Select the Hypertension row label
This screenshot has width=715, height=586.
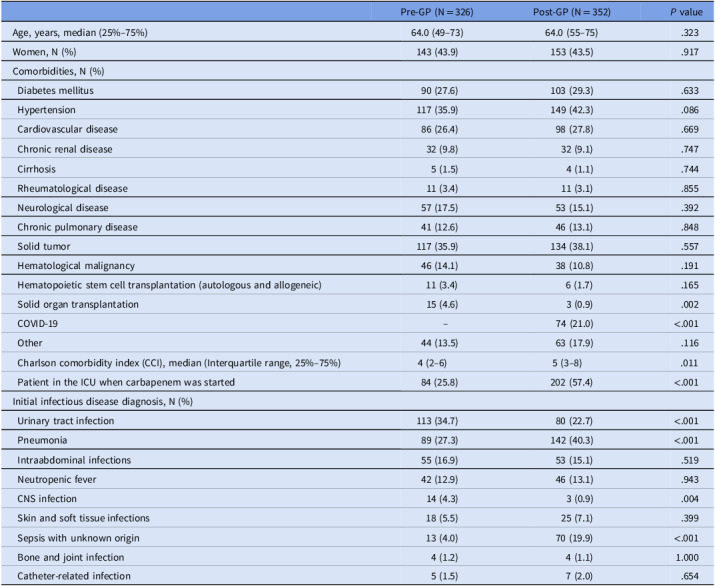coord(47,110)
